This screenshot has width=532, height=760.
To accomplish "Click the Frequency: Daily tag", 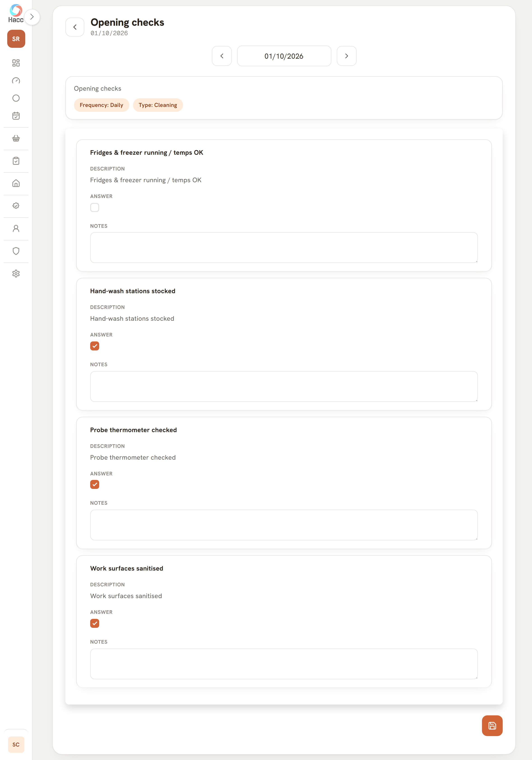I will (x=101, y=105).
